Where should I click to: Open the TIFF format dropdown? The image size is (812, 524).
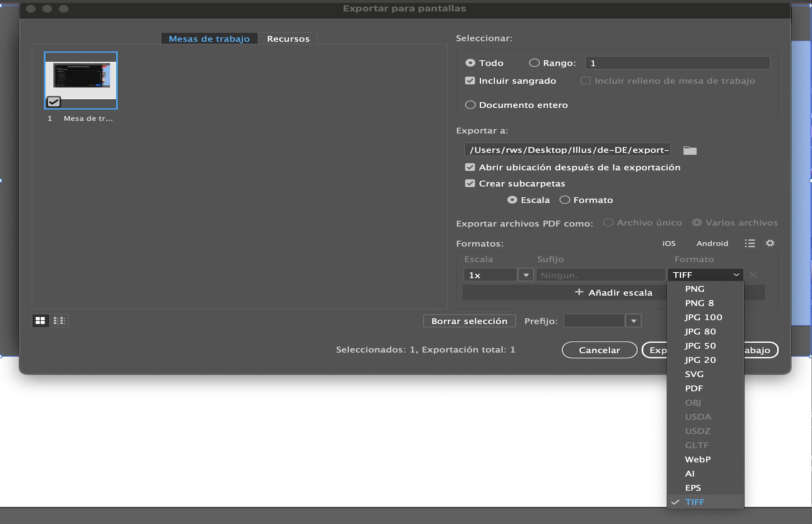point(705,275)
